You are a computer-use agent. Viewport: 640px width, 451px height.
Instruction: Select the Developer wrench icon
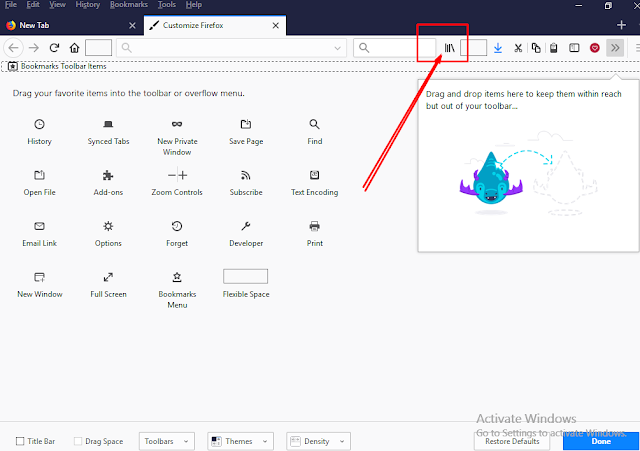[x=246, y=226]
